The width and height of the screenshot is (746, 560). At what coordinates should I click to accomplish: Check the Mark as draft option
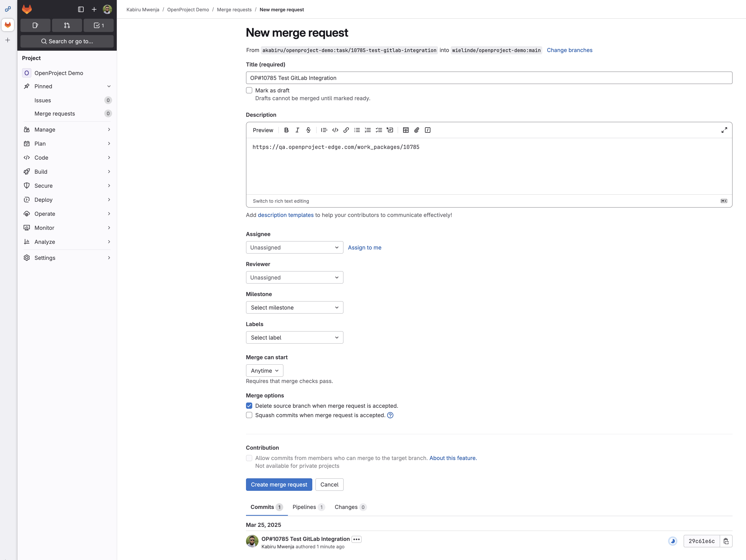pos(249,90)
